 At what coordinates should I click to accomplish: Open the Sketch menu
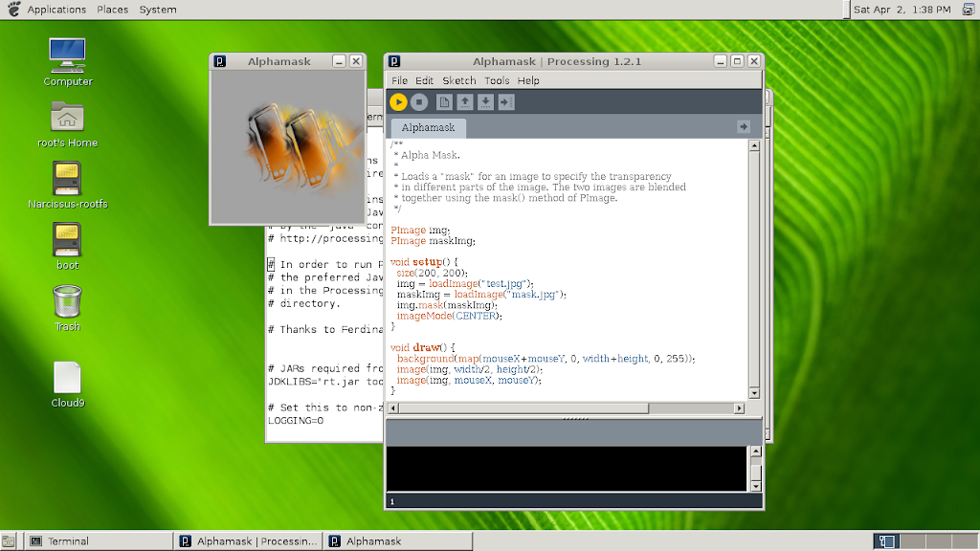coord(458,81)
